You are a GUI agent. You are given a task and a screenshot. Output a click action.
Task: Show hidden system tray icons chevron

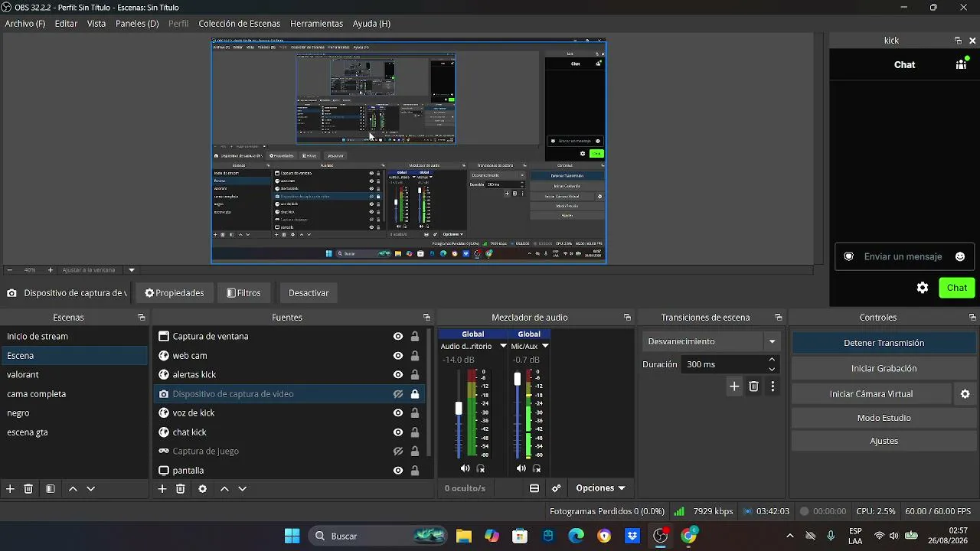pyautogui.click(x=790, y=536)
